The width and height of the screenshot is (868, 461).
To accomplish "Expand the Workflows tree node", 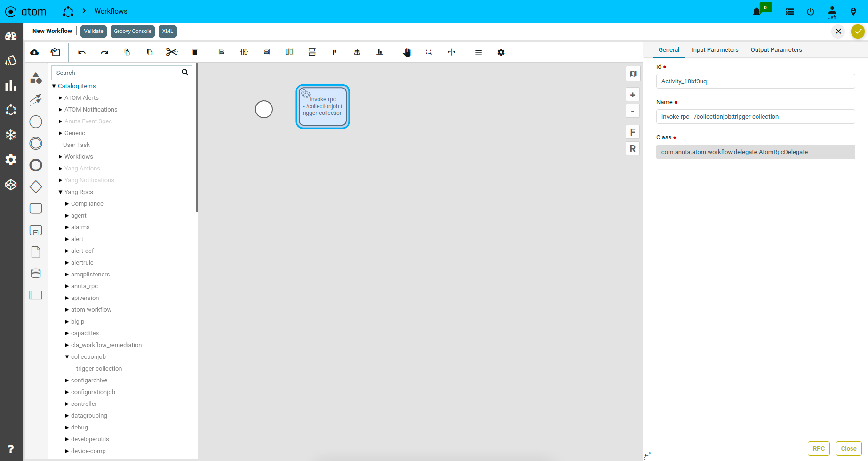I will tap(60, 157).
